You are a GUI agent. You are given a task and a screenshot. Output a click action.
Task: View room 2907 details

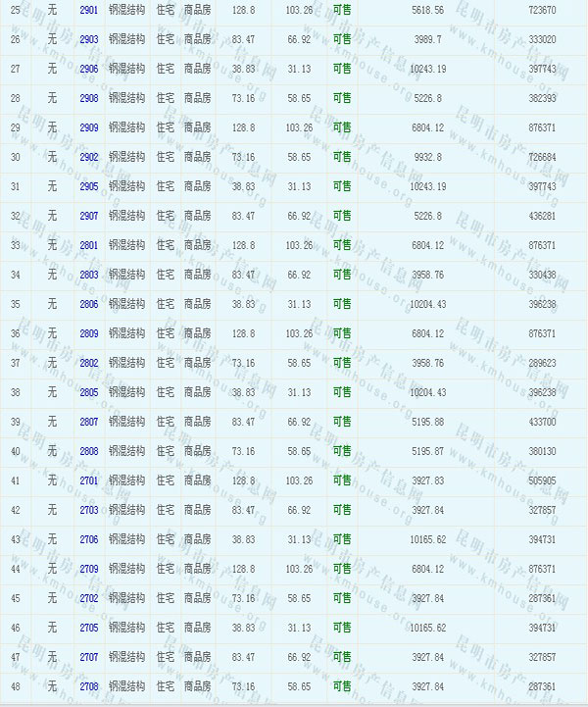[89, 216]
